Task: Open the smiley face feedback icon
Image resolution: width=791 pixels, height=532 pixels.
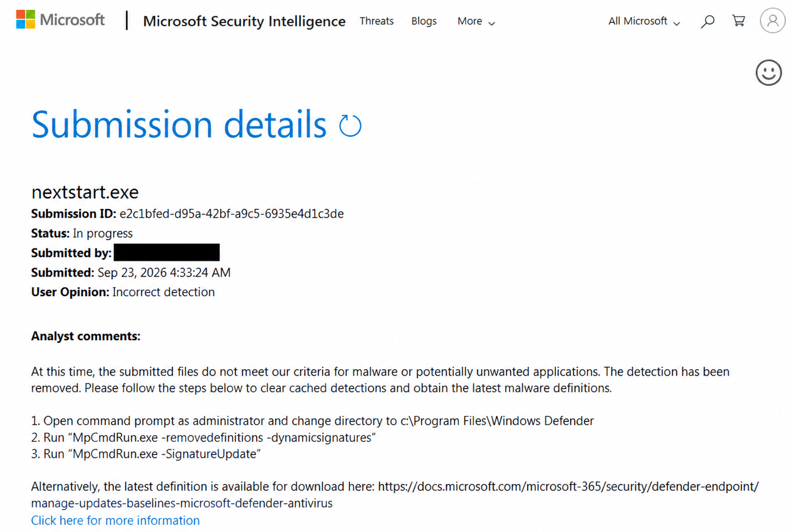Action: click(768, 72)
